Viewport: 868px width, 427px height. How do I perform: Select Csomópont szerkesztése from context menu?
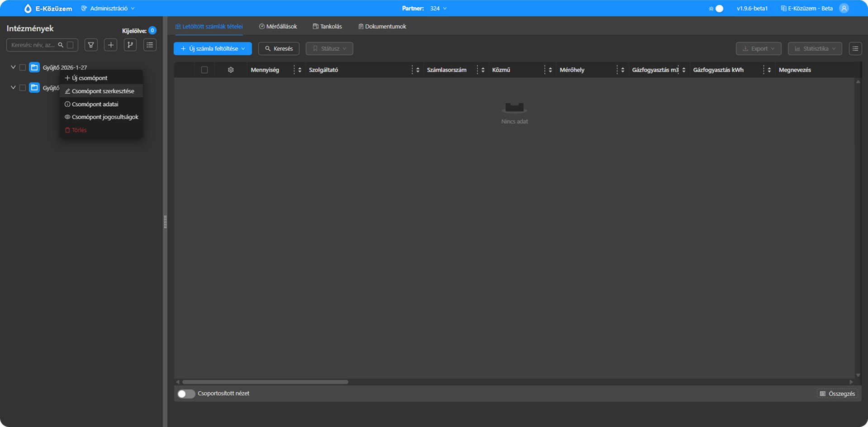pyautogui.click(x=102, y=91)
